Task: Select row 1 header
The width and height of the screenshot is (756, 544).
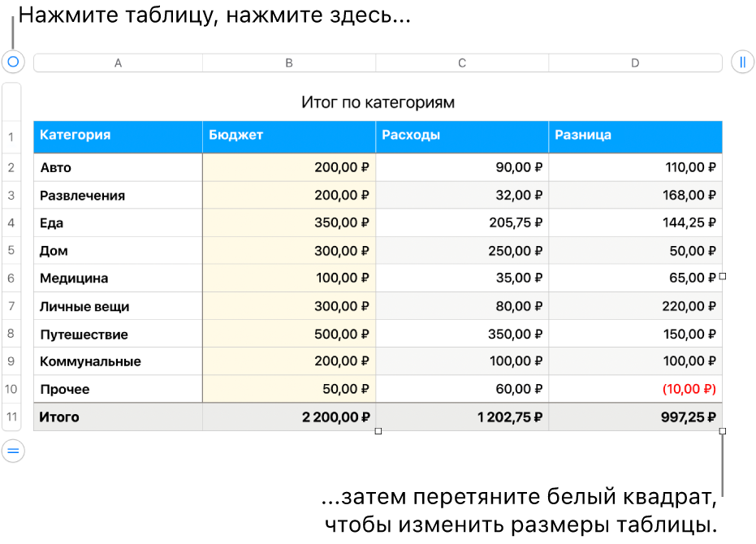Action: click(x=11, y=137)
